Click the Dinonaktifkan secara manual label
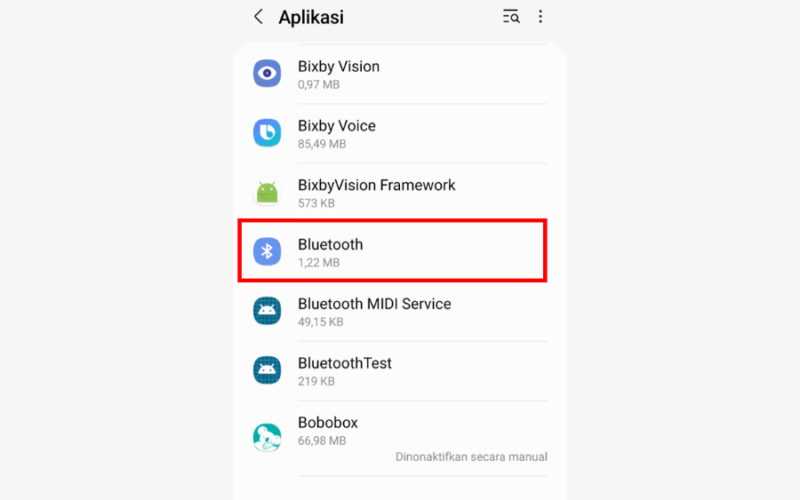The width and height of the screenshot is (800, 500). 471,457
